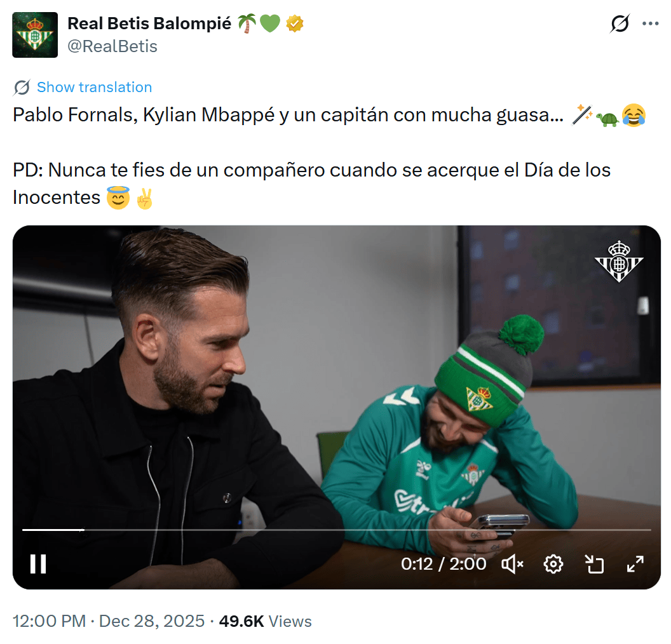The width and height of the screenshot is (671, 644).
Task: Click the translation icon beside Show translation
Action: [22, 87]
